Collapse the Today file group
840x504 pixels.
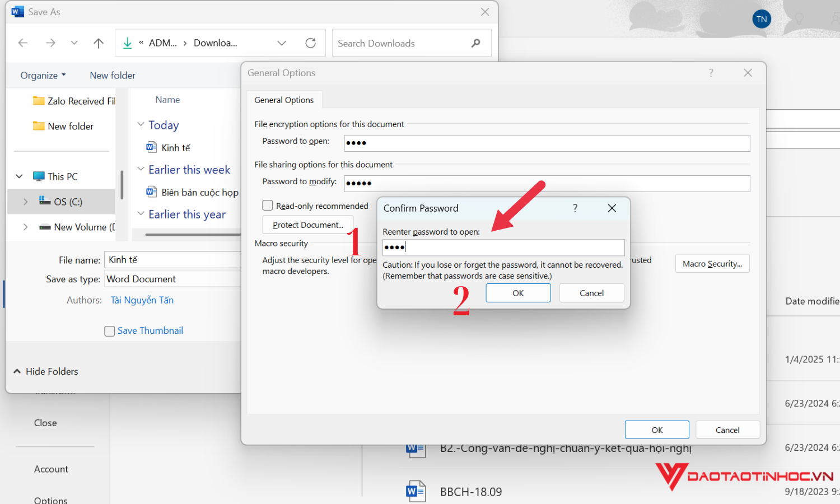141,124
